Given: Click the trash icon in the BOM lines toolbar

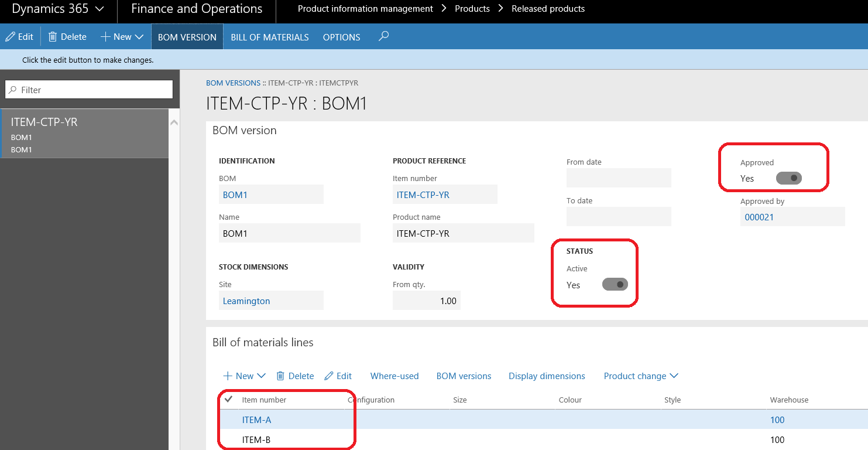Looking at the screenshot, I should coord(280,376).
